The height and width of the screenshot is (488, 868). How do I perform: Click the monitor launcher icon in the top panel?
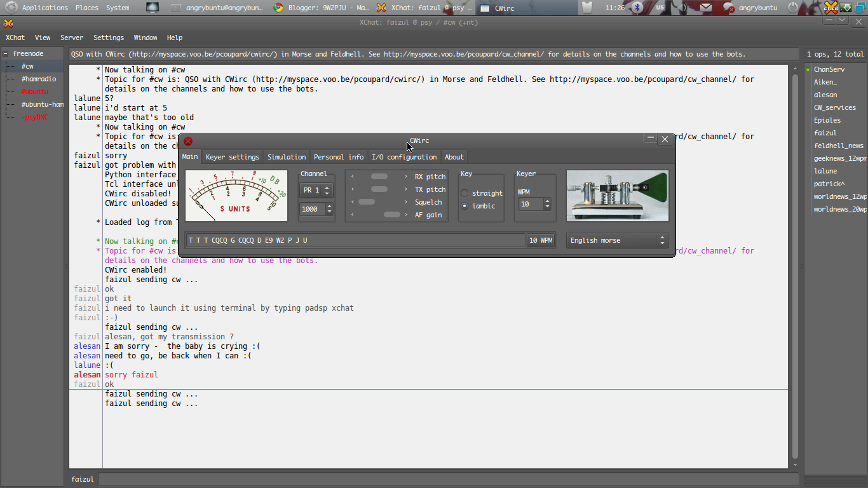pos(153,8)
